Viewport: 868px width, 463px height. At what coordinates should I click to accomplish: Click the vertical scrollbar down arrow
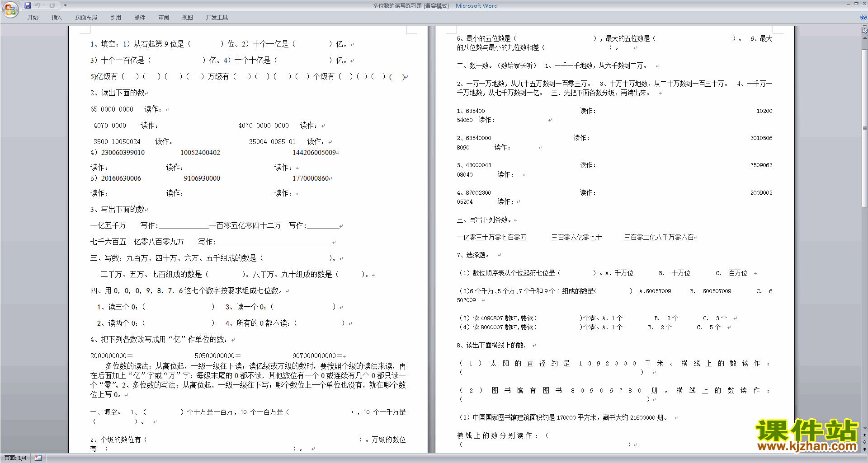coord(865,428)
